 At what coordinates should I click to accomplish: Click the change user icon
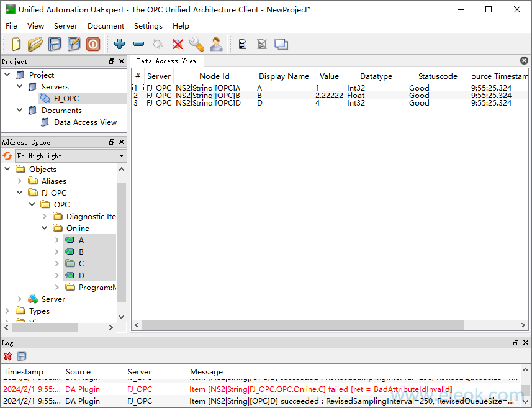216,44
